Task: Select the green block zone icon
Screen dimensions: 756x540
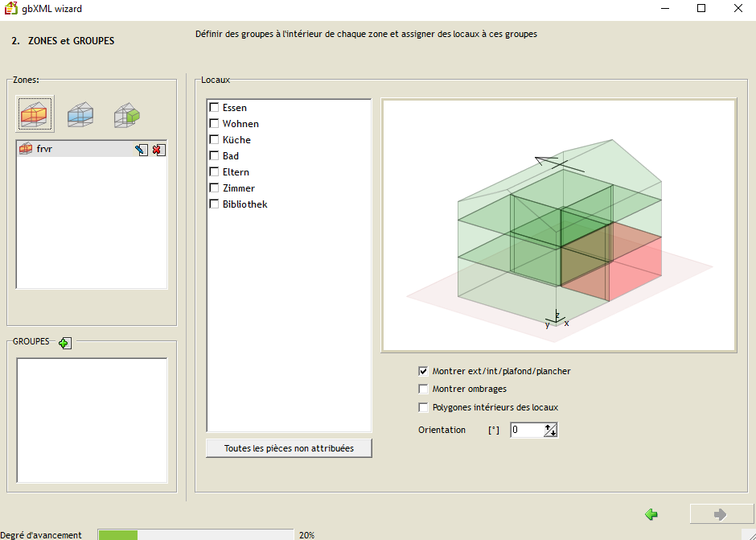Action: (x=127, y=115)
